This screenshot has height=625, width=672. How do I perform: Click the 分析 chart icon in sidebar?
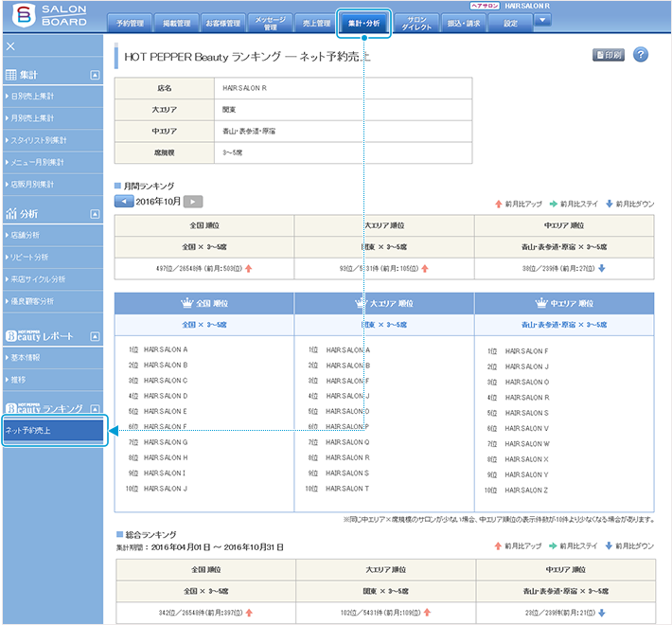point(11,213)
